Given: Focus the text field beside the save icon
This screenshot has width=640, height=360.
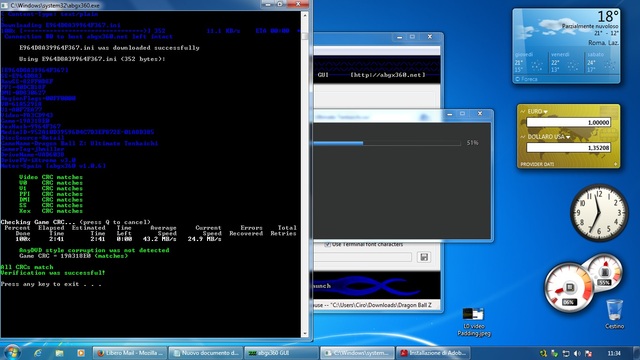Looking at the screenshot, I should coord(362,257).
